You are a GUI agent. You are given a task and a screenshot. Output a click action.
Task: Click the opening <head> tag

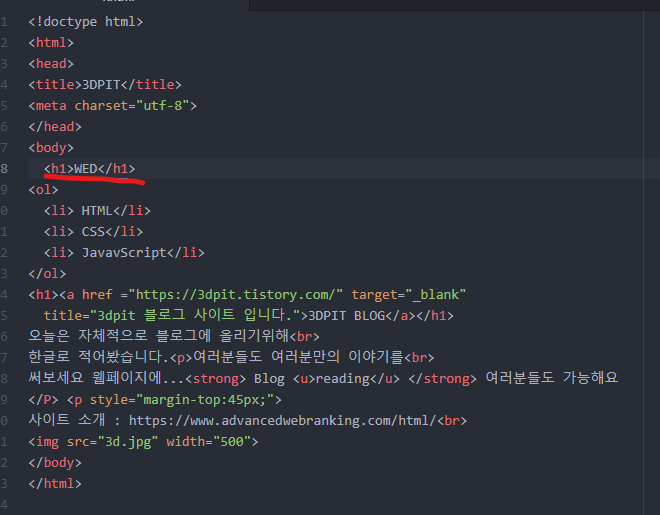(51, 64)
